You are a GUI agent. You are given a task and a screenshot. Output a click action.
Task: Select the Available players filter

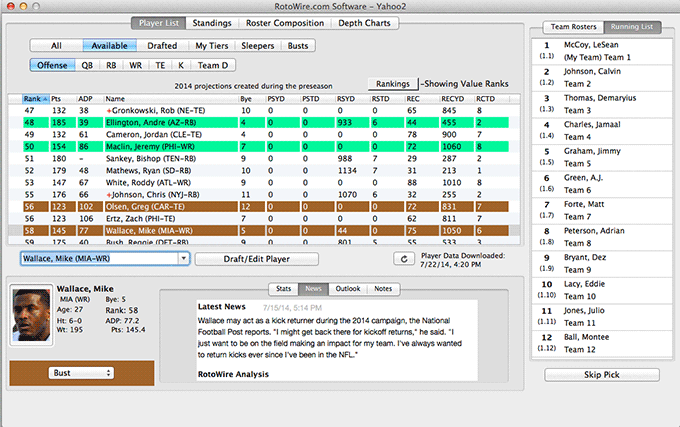[x=109, y=46]
